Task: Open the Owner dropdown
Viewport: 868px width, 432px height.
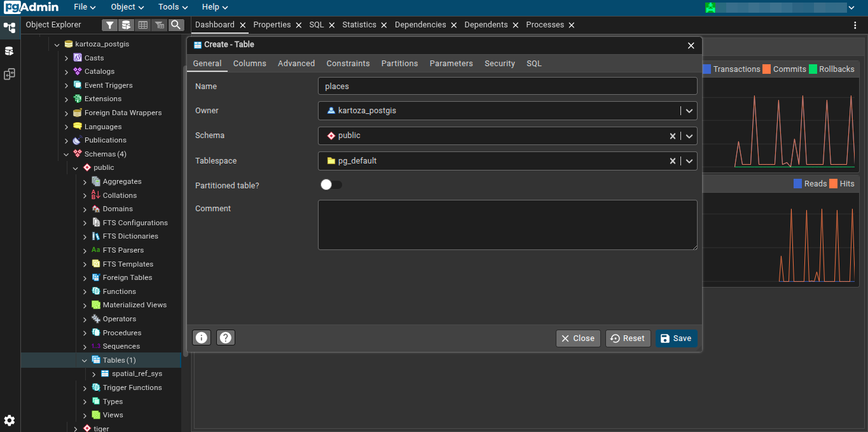Action: coord(689,111)
